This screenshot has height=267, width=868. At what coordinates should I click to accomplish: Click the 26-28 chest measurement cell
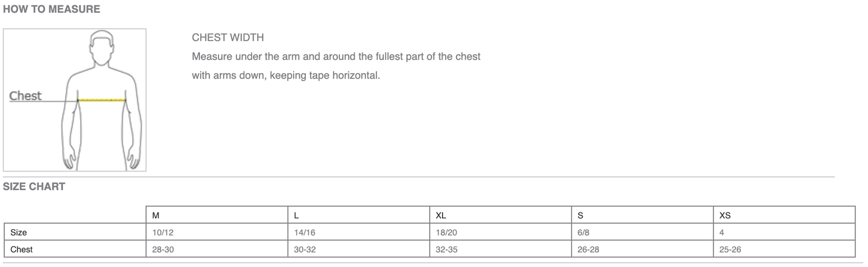(x=588, y=249)
